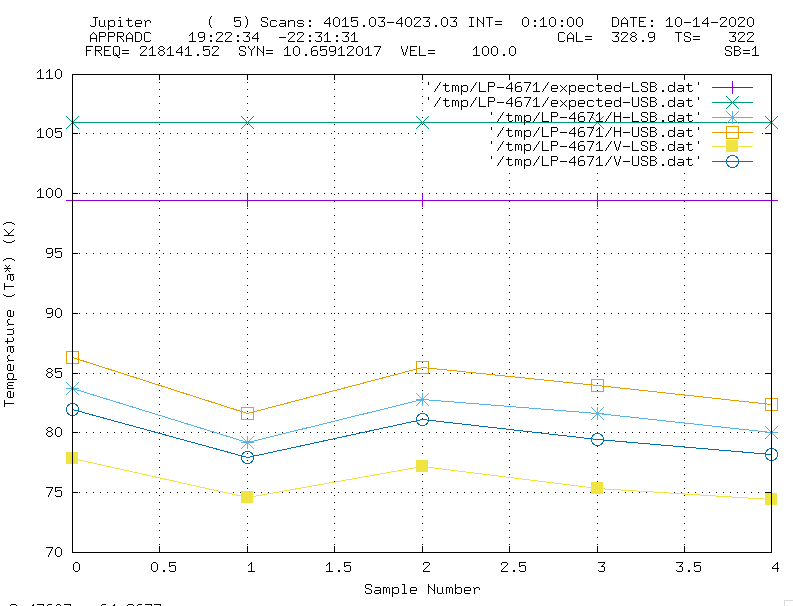Pick the H-LSB asterisk point at sample 2
This screenshot has height=606, width=793.
tap(422, 400)
